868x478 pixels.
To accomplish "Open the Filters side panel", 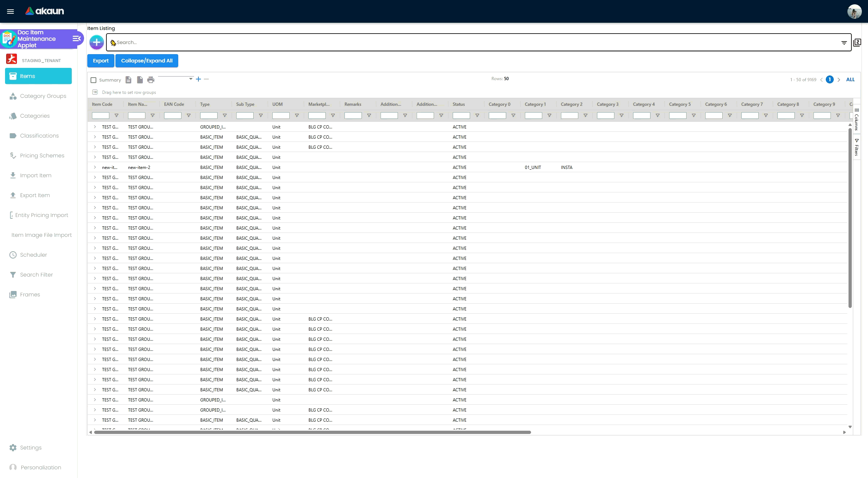I will coord(856,147).
